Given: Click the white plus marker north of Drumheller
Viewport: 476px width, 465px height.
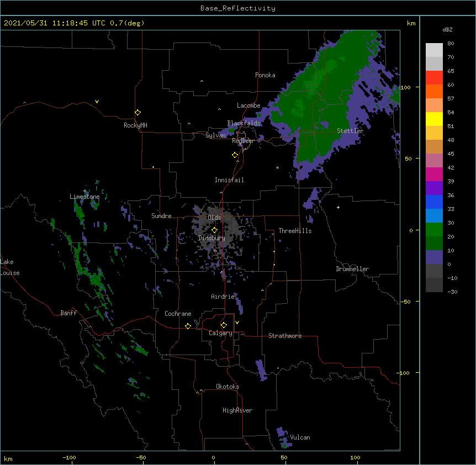Looking at the screenshot, I should click(x=338, y=207).
